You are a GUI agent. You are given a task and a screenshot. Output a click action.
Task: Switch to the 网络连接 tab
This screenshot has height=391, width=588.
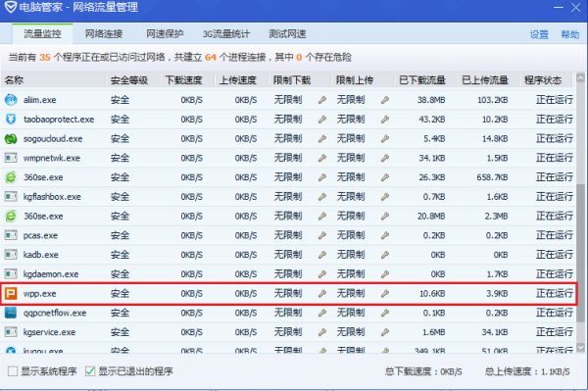[x=104, y=34]
